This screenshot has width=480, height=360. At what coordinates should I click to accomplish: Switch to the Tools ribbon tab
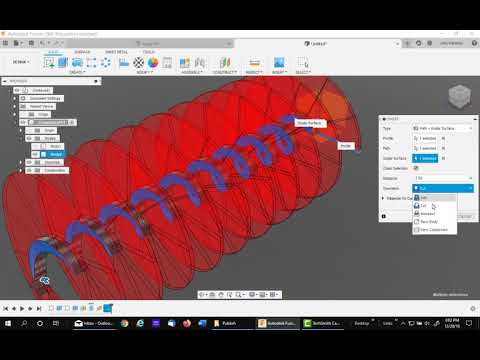(x=148, y=52)
